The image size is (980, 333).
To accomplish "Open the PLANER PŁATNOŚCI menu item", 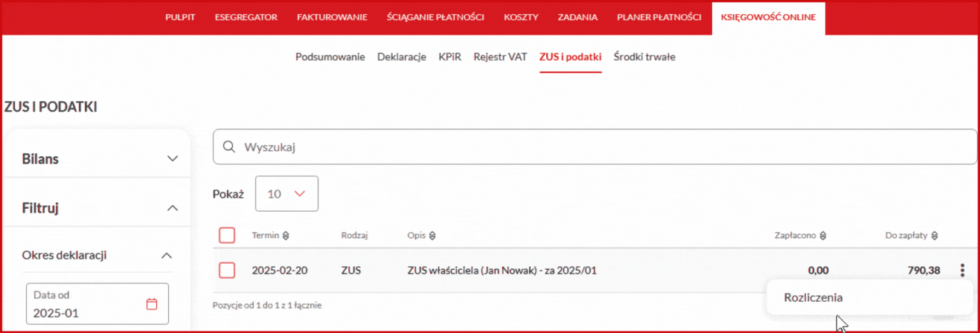I will [659, 17].
